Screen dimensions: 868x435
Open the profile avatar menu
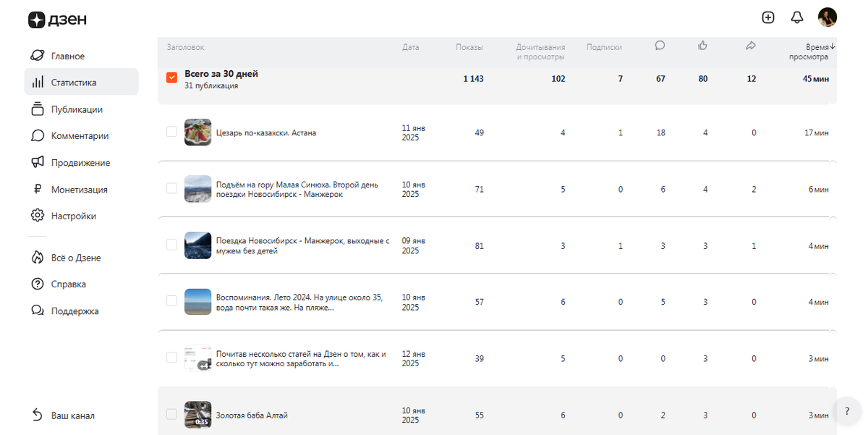pos(827,17)
